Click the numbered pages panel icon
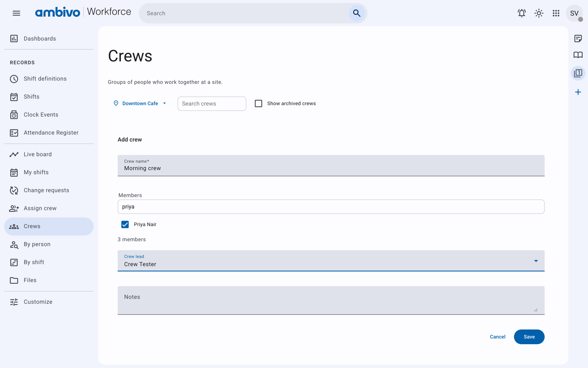The width and height of the screenshot is (588, 368). click(578, 73)
